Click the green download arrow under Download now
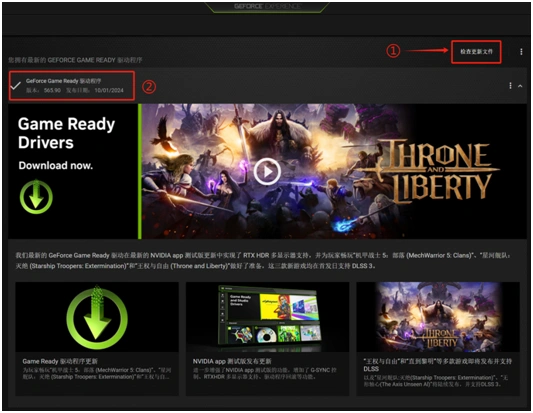533x413 pixels. tap(36, 197)
